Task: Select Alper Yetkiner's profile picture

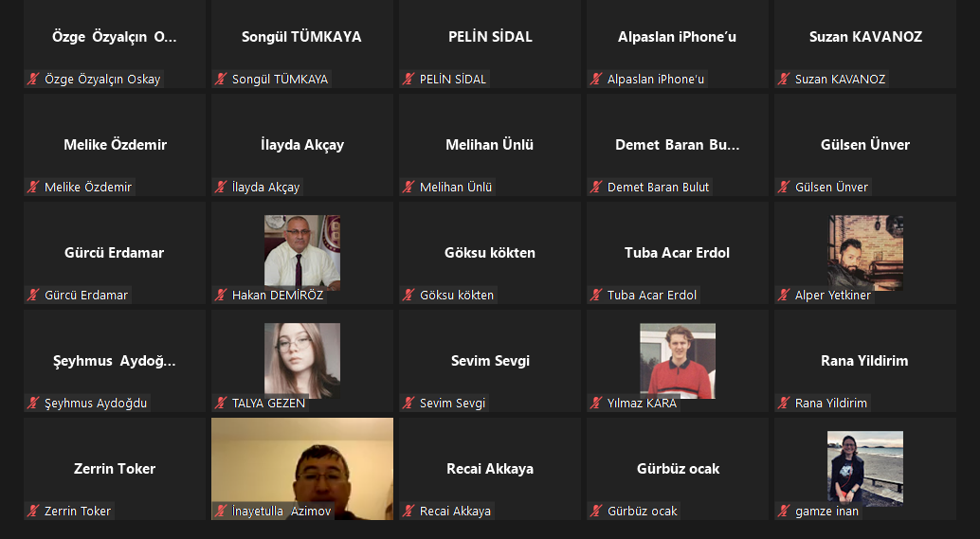Action: 865,252
